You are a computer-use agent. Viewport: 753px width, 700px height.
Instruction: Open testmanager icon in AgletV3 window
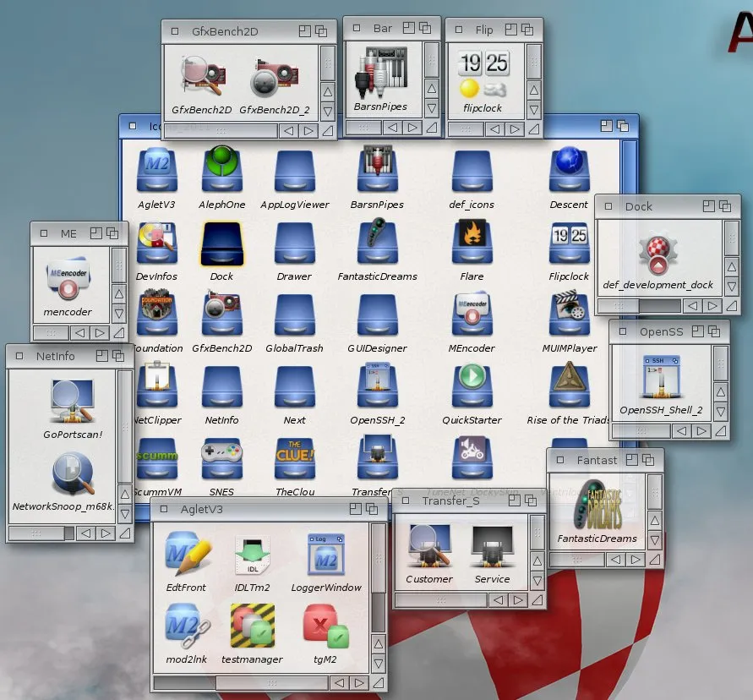pyautogui.click(x=252, y=627)
